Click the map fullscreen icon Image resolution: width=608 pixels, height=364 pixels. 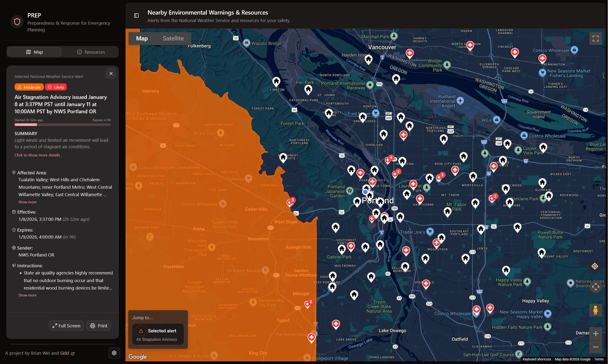pos(596,39)
